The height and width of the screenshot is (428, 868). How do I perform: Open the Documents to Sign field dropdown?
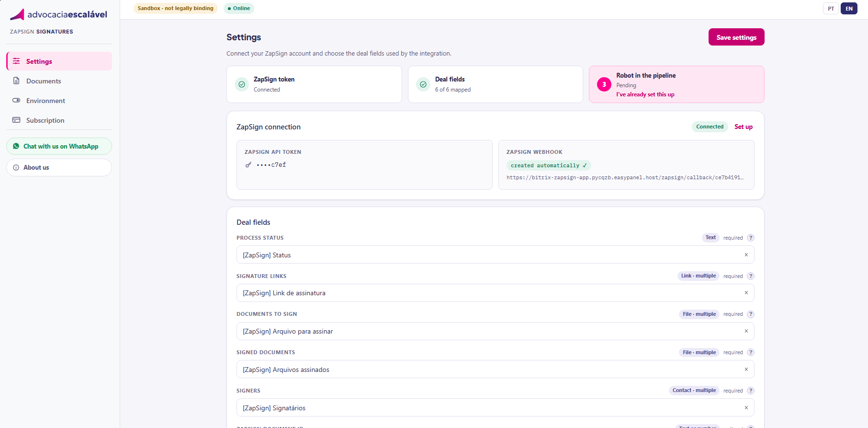[496, 331]
